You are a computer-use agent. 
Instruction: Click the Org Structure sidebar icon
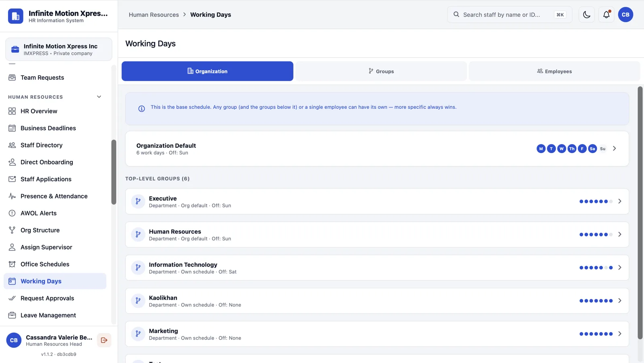point(12,230)
